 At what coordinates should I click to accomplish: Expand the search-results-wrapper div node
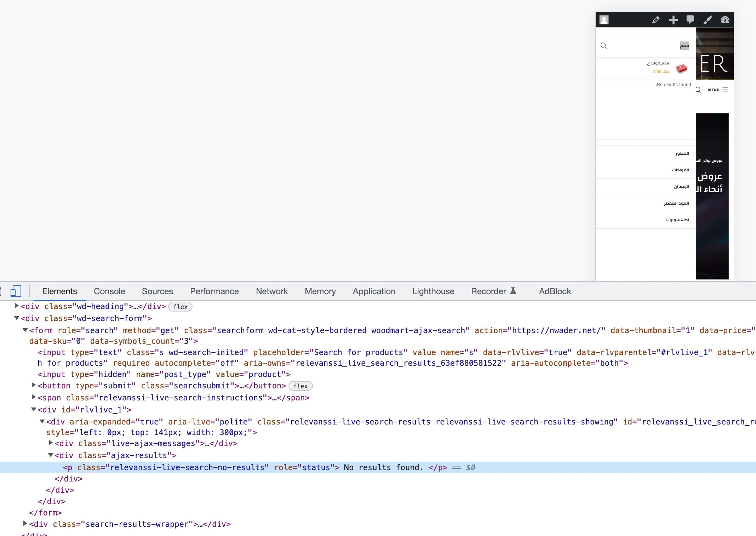tap(25, 523)
